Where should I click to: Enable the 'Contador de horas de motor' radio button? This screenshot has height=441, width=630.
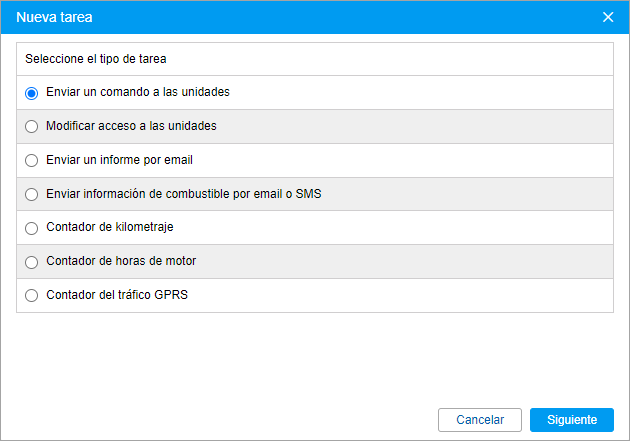click(x=31, y=262)
